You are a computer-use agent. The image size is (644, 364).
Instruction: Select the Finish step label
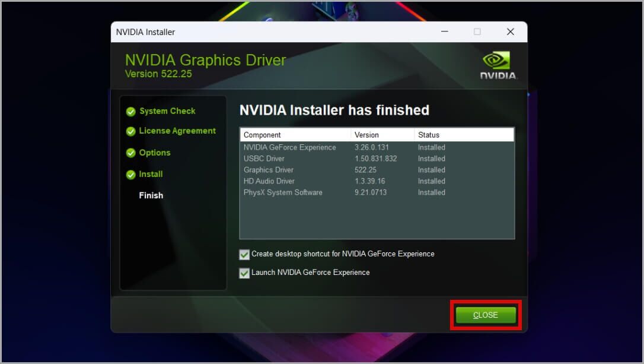pyautogui.click(x=151, y=195)
